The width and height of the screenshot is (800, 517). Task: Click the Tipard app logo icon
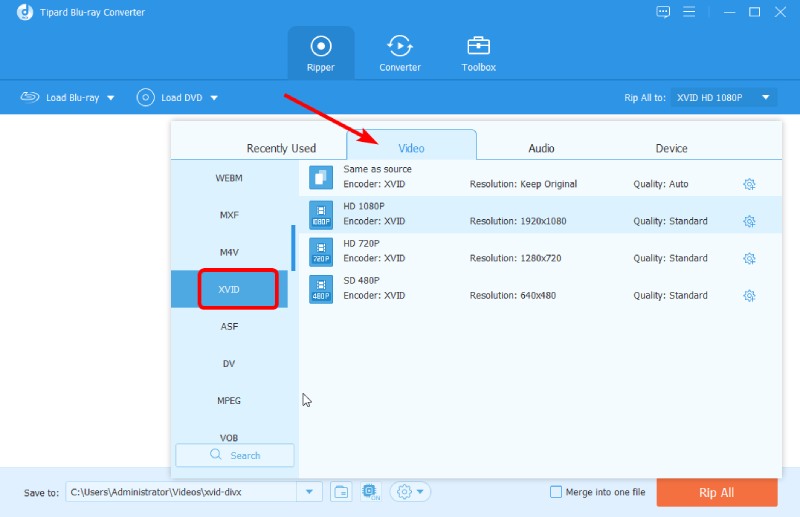click(x=24, y=12)
